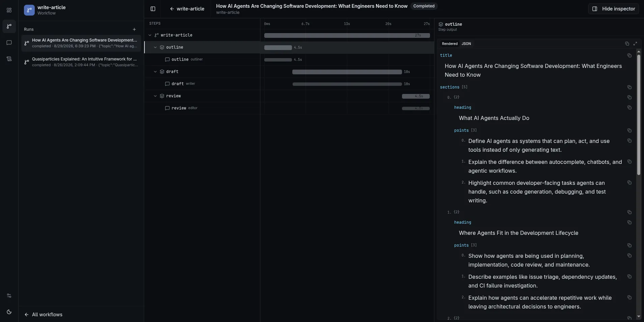The height and width of the screenshot is (322, 644).
Task: Collapse the write-article root step
Action: [x=150, y=35]
